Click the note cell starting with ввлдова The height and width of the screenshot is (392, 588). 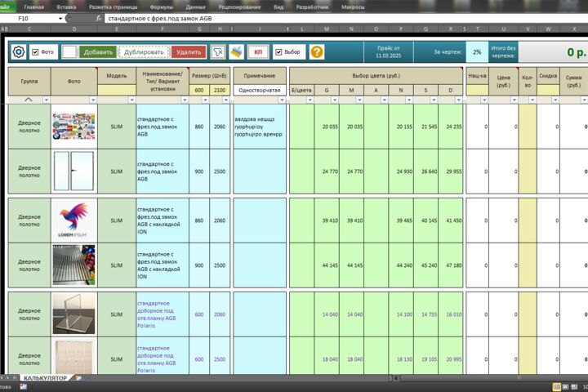click(260, 127)
